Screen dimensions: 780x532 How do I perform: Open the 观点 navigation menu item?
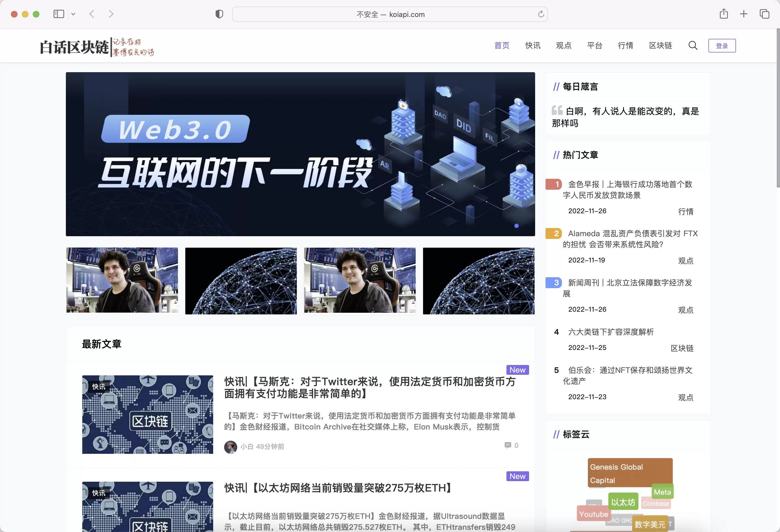pos(564,45)
